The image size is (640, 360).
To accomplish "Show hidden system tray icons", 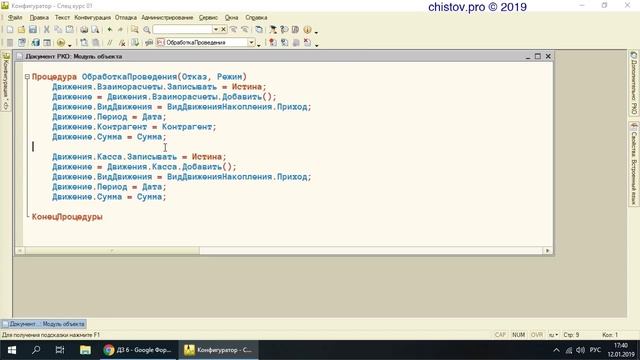I will tap(556, 350).
